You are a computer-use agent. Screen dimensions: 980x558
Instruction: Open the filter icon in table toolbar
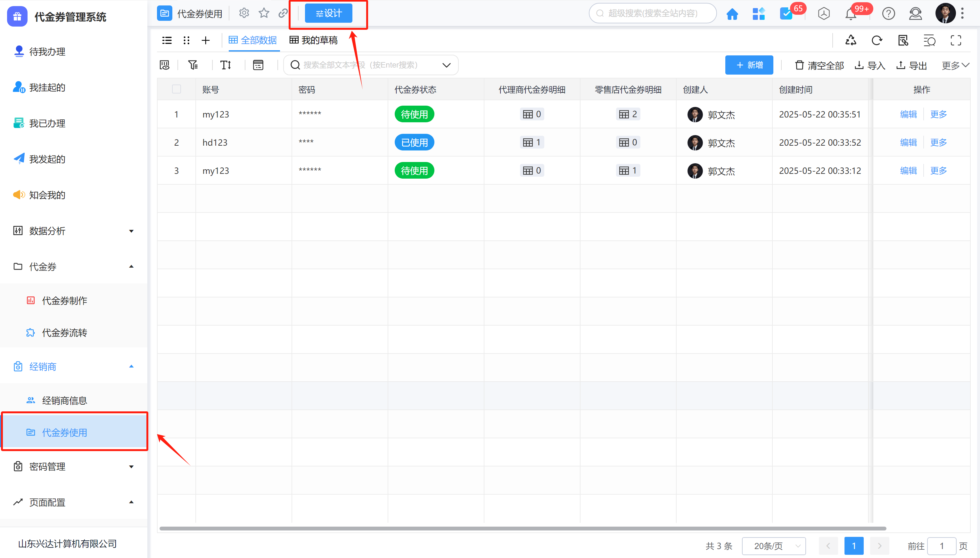click(x=193, y=65)
